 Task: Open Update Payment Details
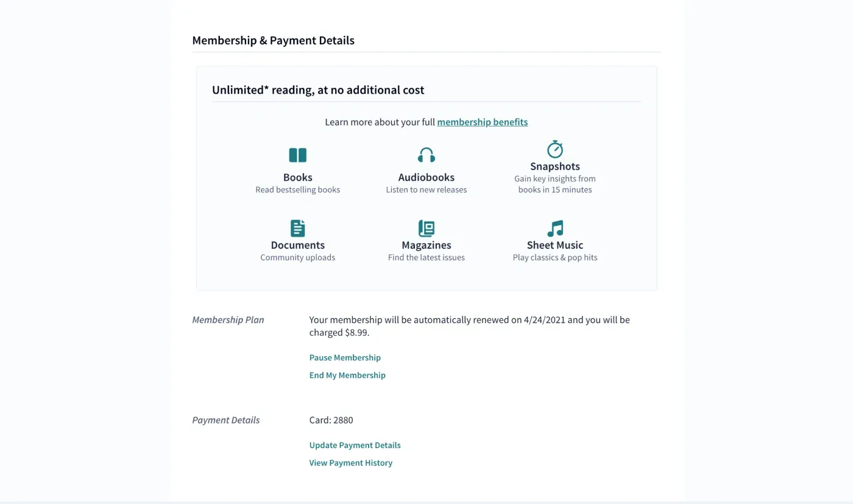(x=355, y=445)
